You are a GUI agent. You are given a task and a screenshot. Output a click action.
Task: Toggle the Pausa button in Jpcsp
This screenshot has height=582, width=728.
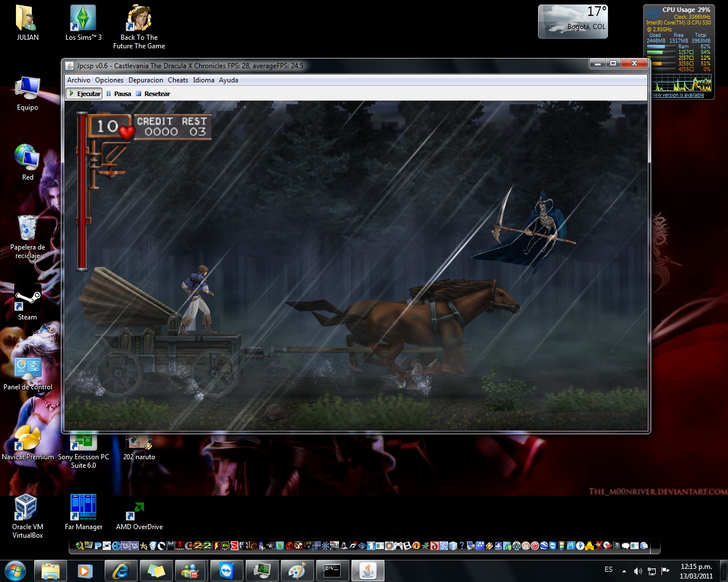118,94
